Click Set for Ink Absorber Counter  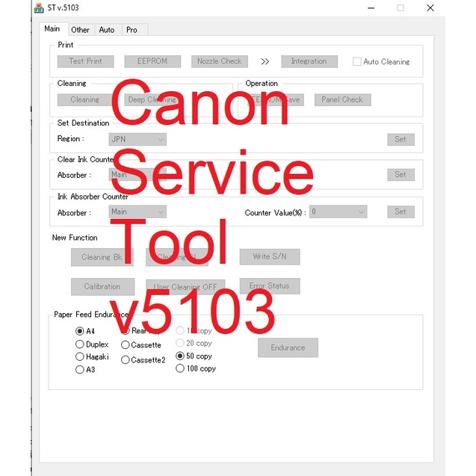click(401, 212)
